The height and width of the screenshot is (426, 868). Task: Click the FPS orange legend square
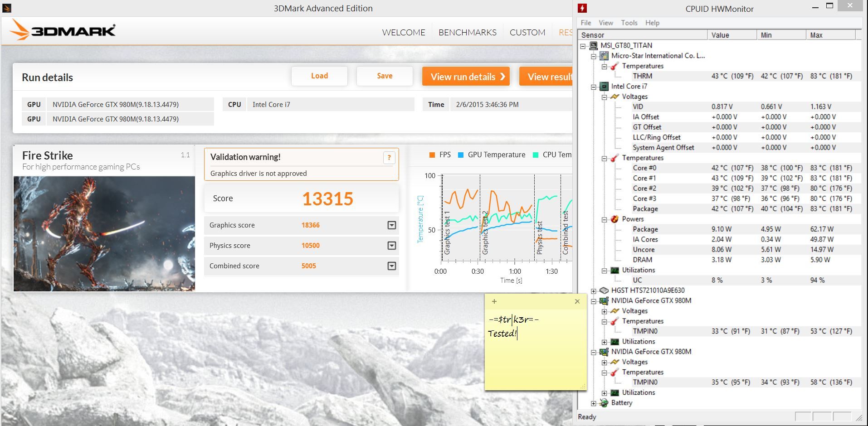[432, 155]
